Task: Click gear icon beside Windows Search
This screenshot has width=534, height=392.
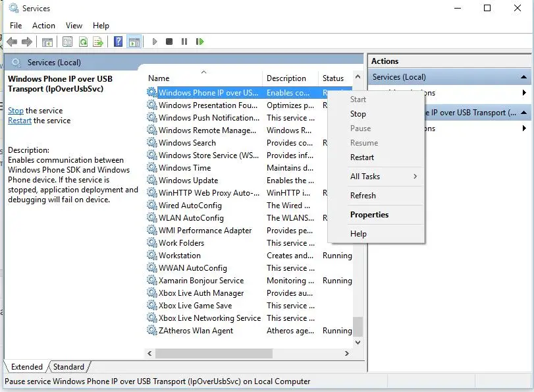Action: [x=152, y=142]
